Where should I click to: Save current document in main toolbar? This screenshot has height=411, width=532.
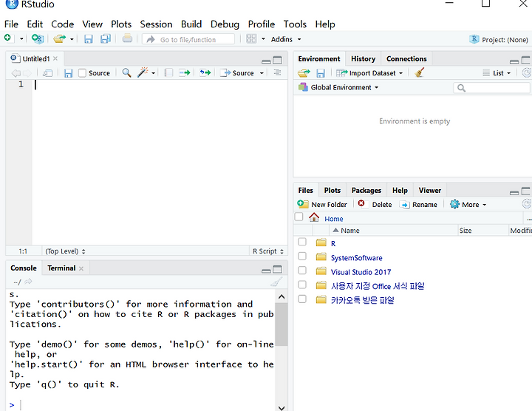tap(88, 39)
